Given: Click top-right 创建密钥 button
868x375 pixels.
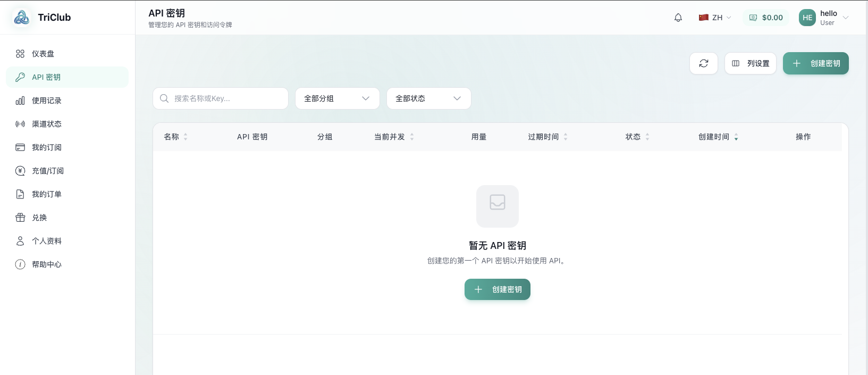Looking at the screenshot, I should click(x=816, y=63).
